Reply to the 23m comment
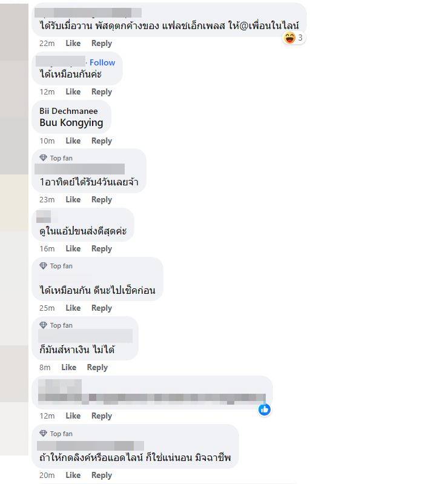Screen dimensions: 448x484 tap(102, 200)
